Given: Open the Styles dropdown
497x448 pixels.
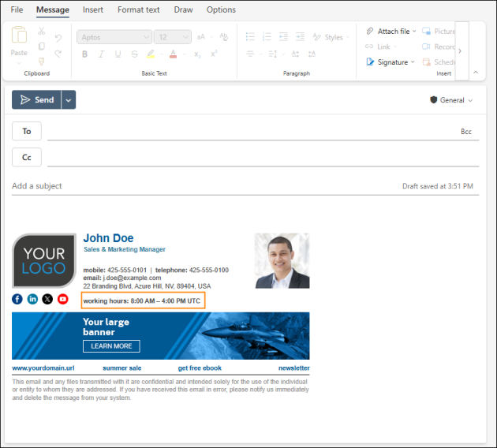Looking at the screenshot, I should coord(331,37).
